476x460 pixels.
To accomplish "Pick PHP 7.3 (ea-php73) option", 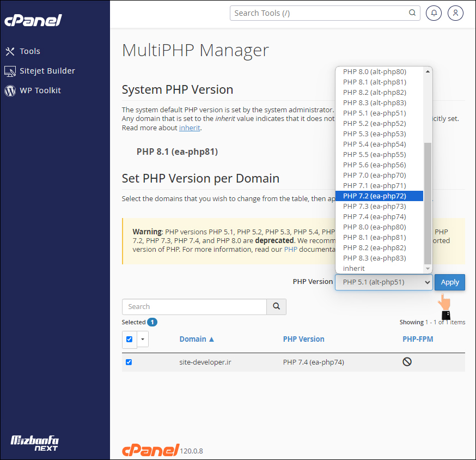I will (x=379, y=207).
